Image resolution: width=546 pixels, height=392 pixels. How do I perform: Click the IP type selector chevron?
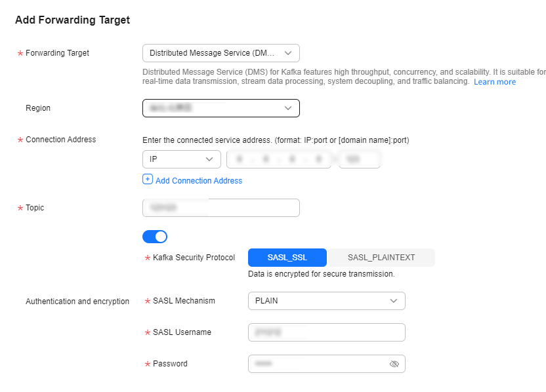209,159
